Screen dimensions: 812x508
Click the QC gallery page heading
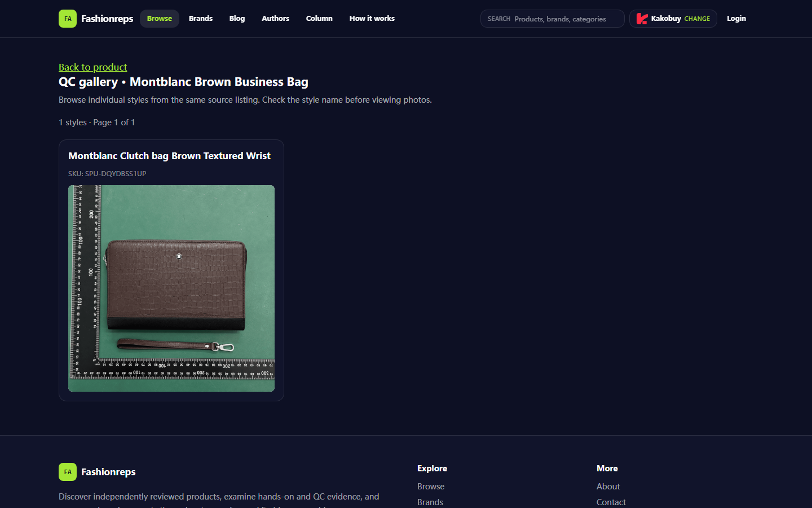(x=183, y=82)
